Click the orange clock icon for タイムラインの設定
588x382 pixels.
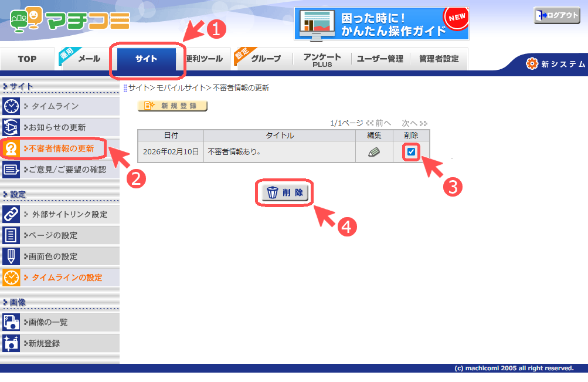coord(11,278)
